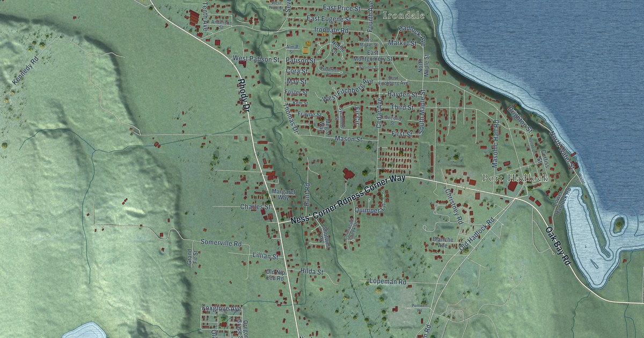644x338 pixels.
Task: Select the First St label
Action: click(401, 134)
